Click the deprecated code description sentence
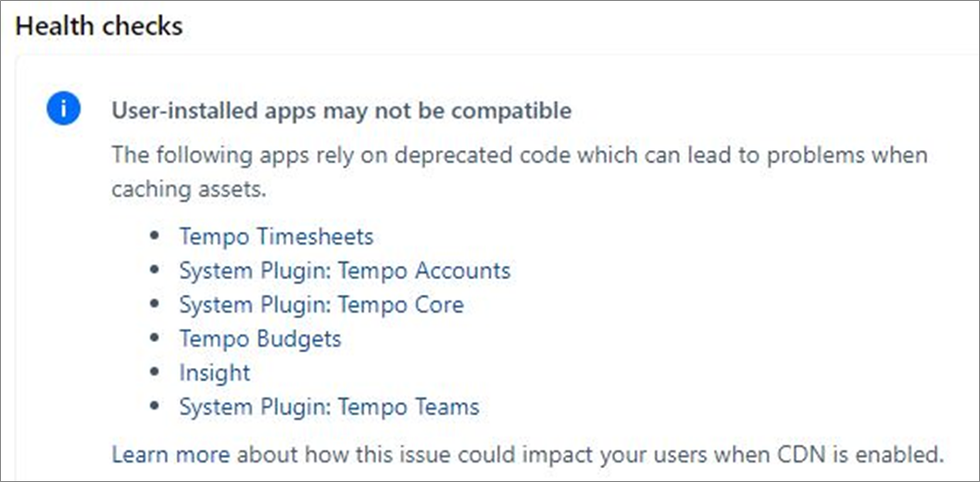The width and height of the screenshot is (980, 482). click(x=520, y=171)
